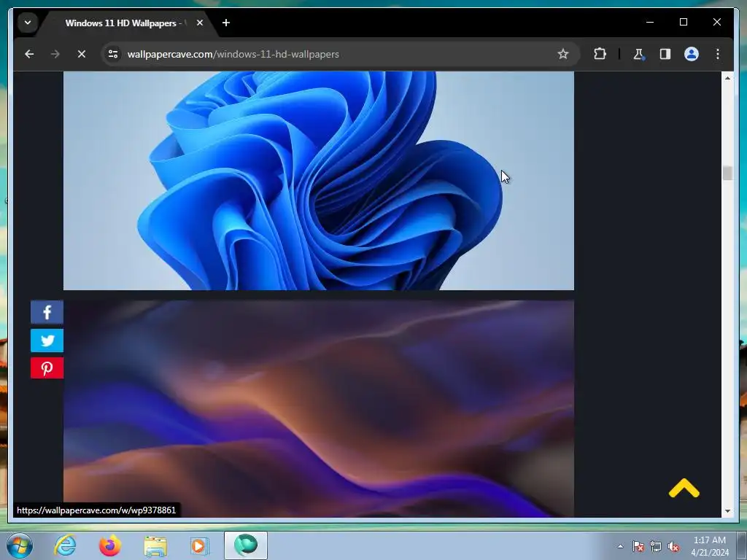
Task: Click the page scrollbar down arrow
Action: tap(727, 511)
